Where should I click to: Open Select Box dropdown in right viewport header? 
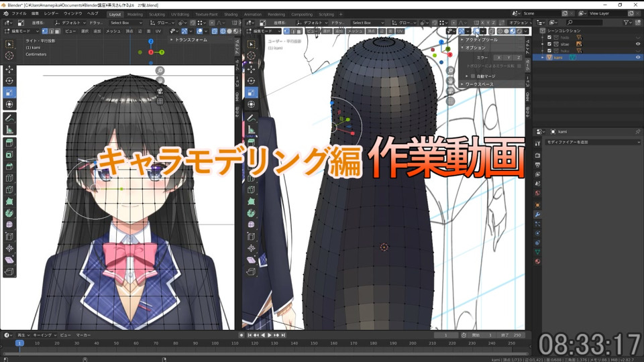367,23
